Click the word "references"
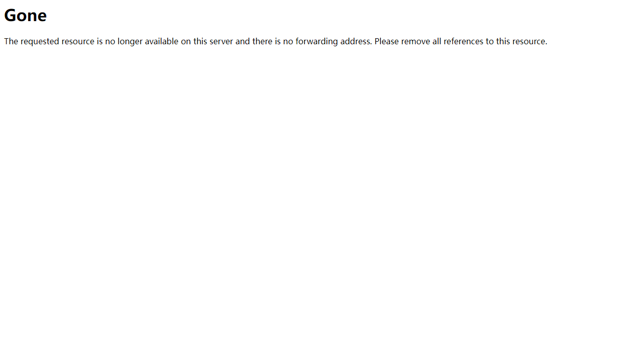Screen dimensions: 644x362 [463, 41]
